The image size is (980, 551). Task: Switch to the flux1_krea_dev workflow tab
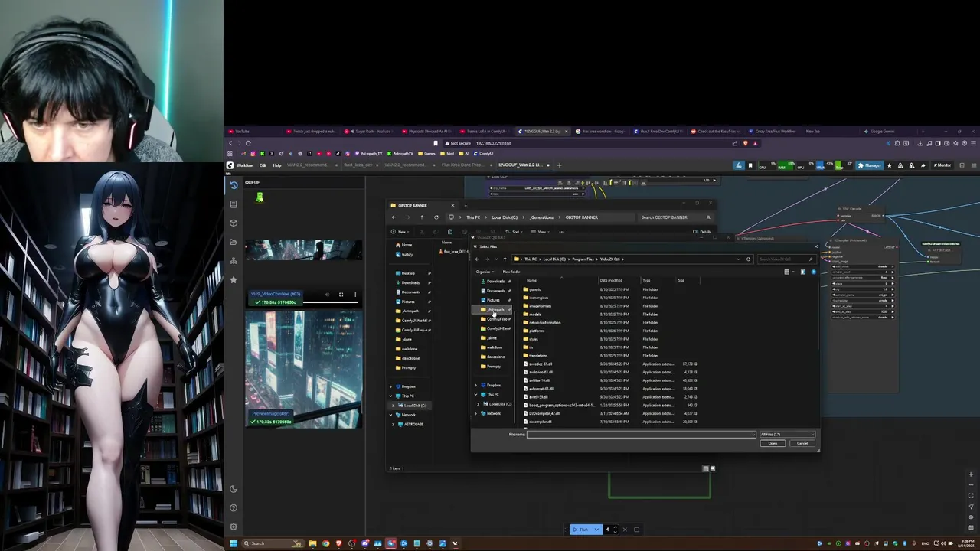[x=358, y=165]
